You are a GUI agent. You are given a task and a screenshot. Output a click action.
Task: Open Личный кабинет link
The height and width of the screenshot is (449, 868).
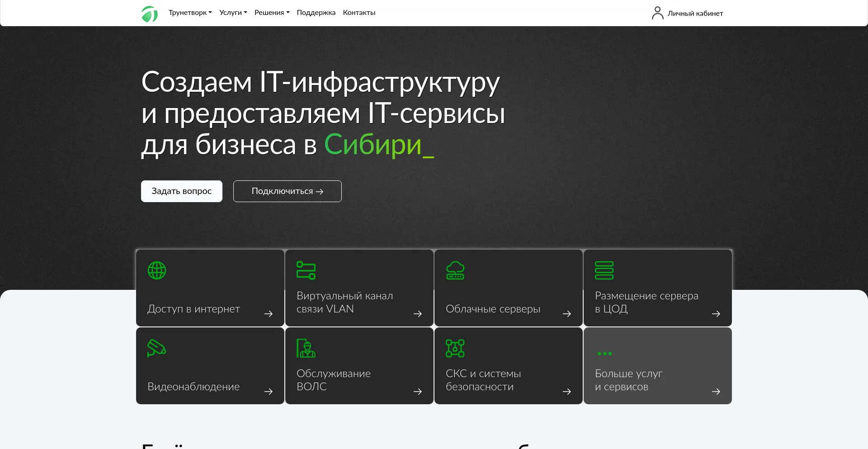click(695, 14)
